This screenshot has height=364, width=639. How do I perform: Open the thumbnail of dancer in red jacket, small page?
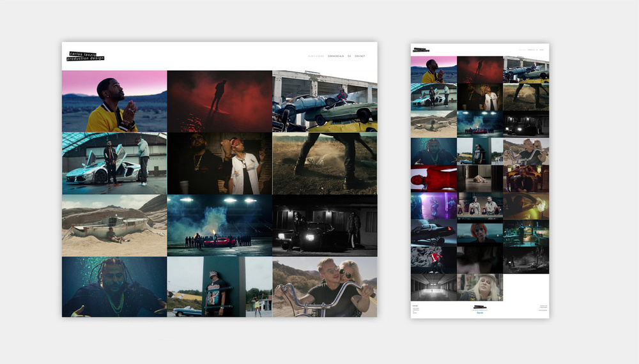point(434,260)
